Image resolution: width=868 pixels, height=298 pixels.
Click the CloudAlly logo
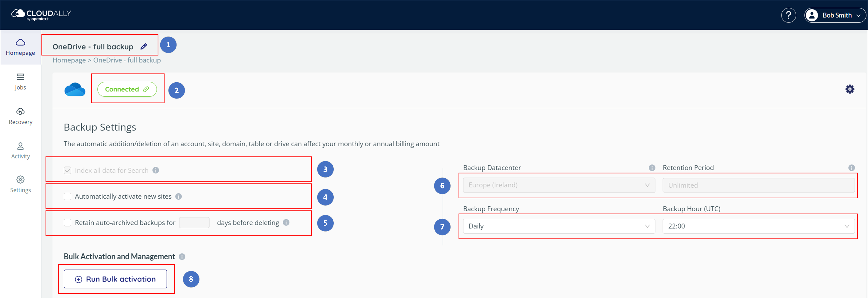point(41,15)
